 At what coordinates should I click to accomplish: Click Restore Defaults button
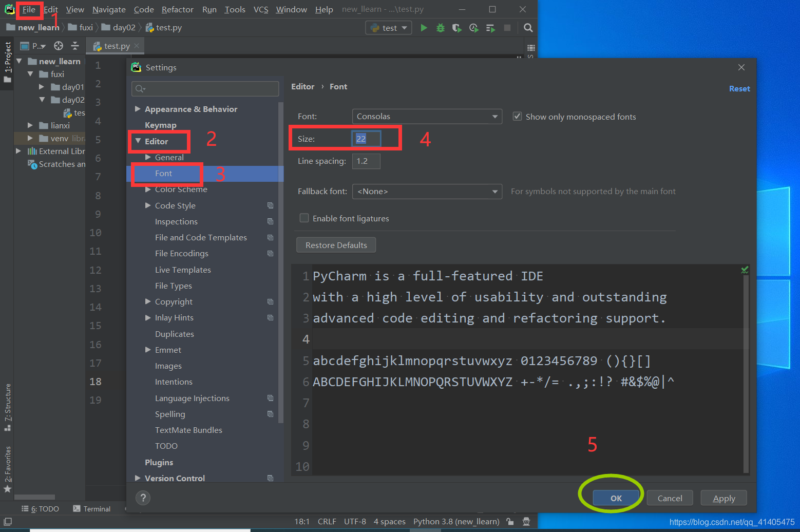pos(336,245)
